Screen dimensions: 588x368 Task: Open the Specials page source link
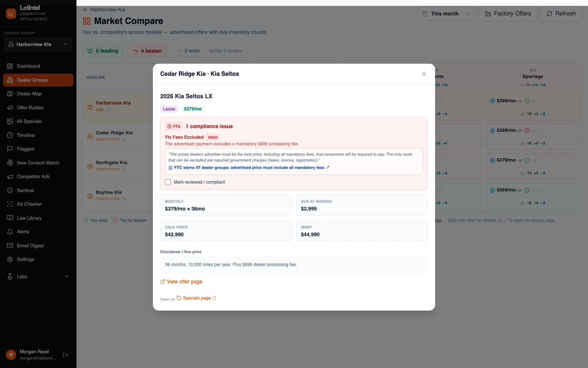click(196, 298)
